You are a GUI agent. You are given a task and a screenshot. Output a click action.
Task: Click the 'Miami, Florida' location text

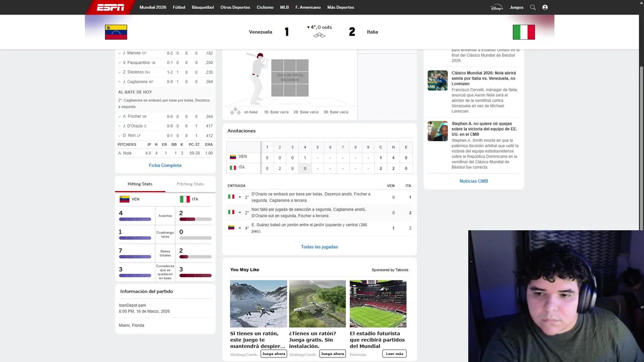(x=131, y=325)
